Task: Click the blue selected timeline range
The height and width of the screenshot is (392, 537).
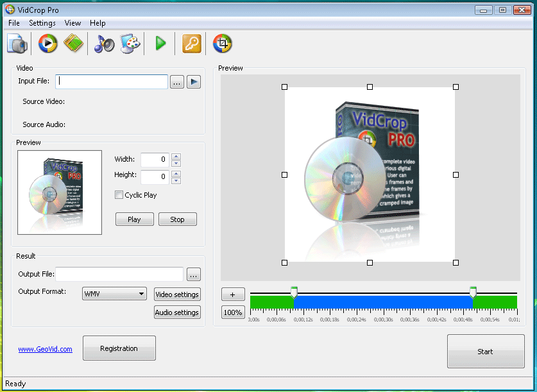Action: click(x=383, y=302)
